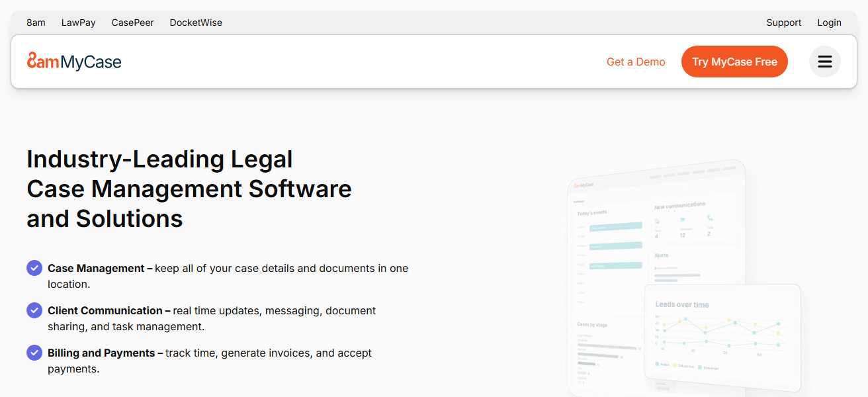868x397 pixels.
Task: Click the 8am MyCase logo
Action: tap(74, 62)
